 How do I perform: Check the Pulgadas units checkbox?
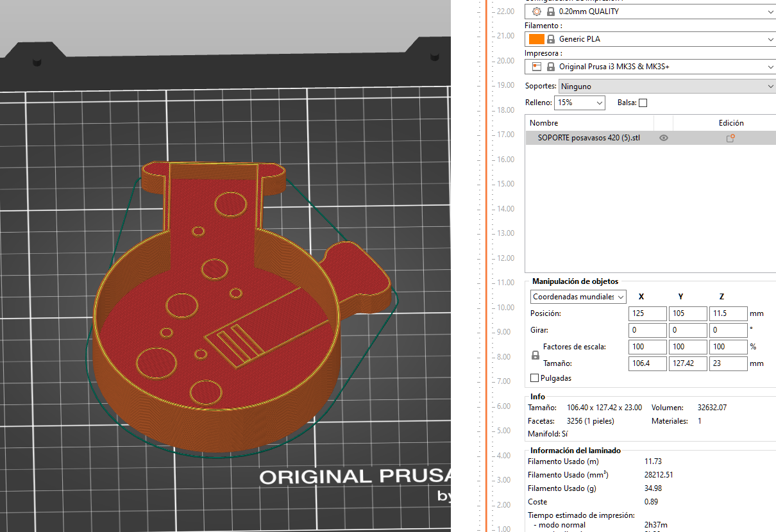point(535,378)
